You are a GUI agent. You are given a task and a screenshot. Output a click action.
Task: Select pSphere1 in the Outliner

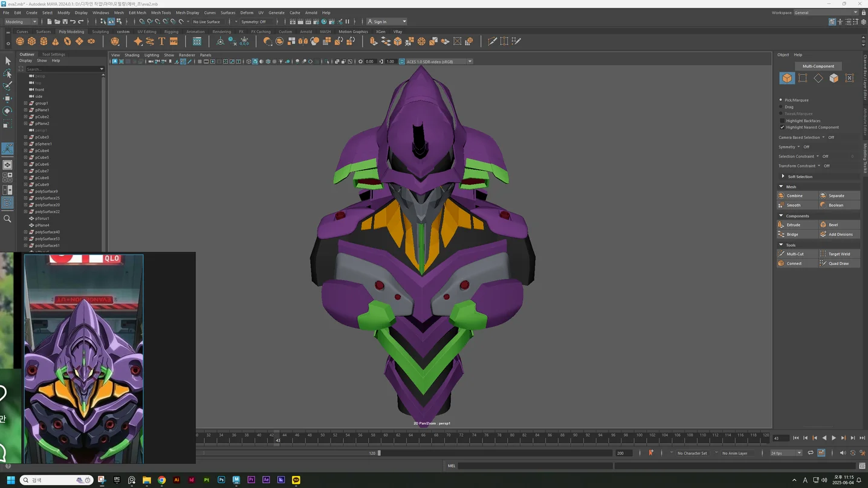coord(43,144)
